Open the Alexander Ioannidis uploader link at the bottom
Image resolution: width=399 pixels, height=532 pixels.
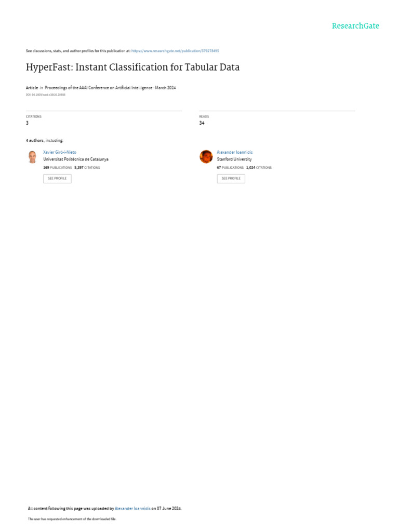[x=132, y=509]
